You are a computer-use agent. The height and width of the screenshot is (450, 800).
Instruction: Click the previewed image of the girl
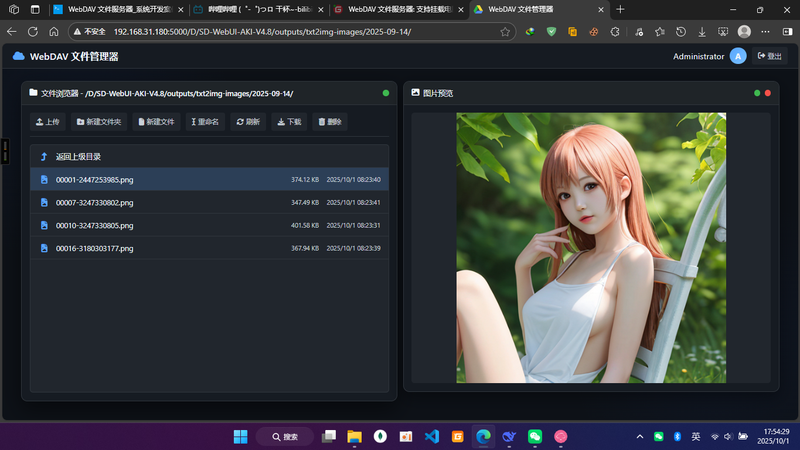click(x=591, y=247)
